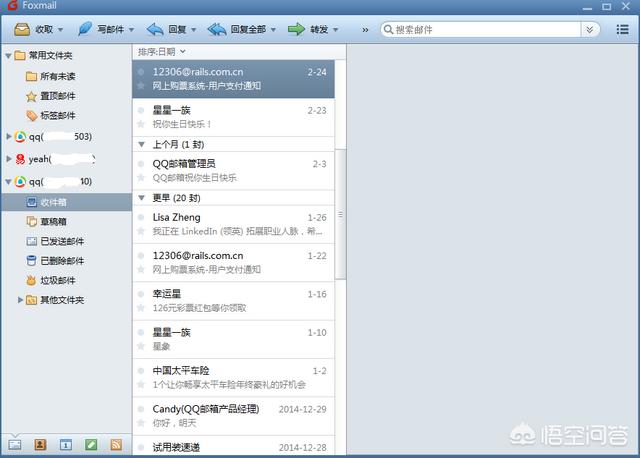
Task: Open RSS feed view at bottom bar
Action: pyautogui.click(x=116, y=445)
